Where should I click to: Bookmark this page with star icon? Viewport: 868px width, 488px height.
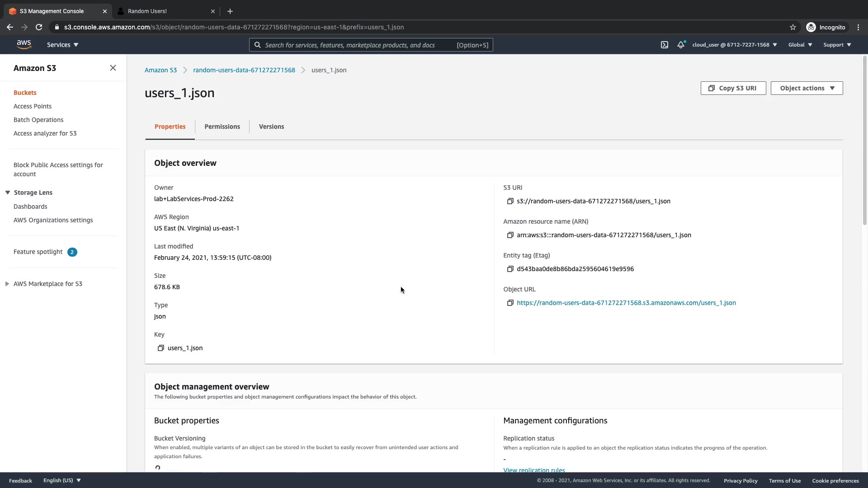coord(793,27)
